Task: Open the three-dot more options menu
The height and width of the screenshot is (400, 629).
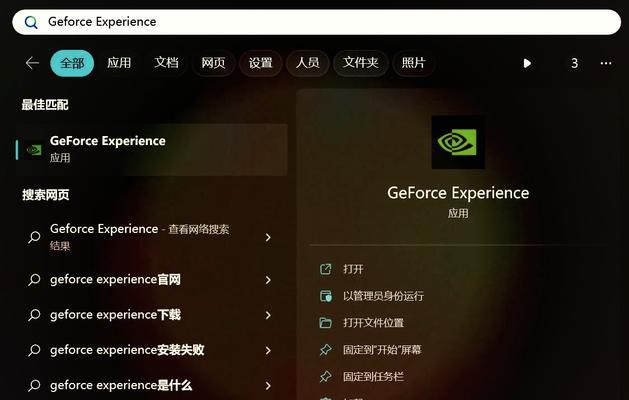Action: click(x=606, y=63)
